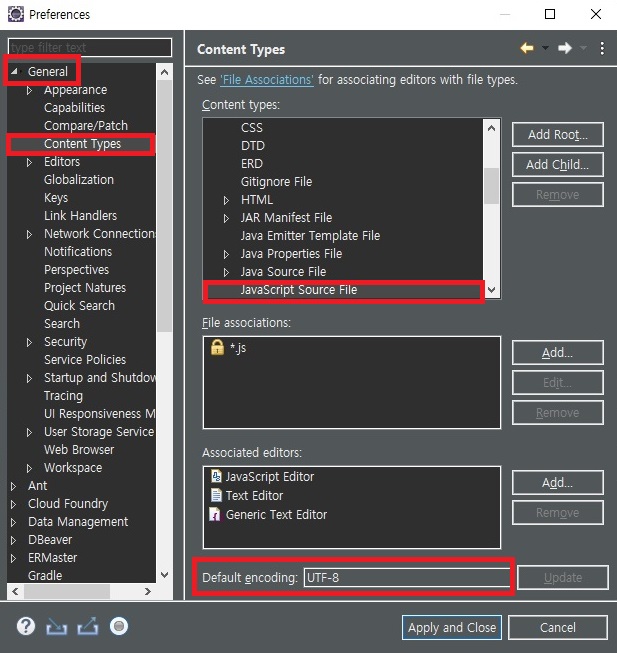Expand the Appearance node

pos(29,90)
